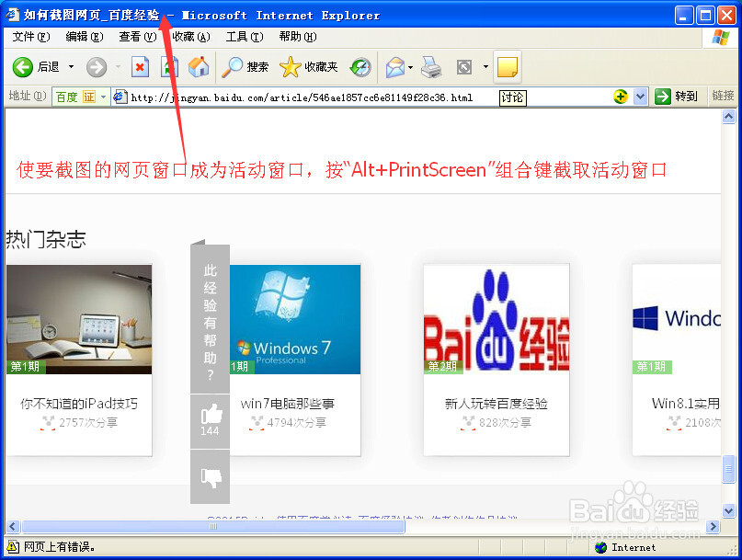Open the 新人玩转百度经验 link

point(496,404)
